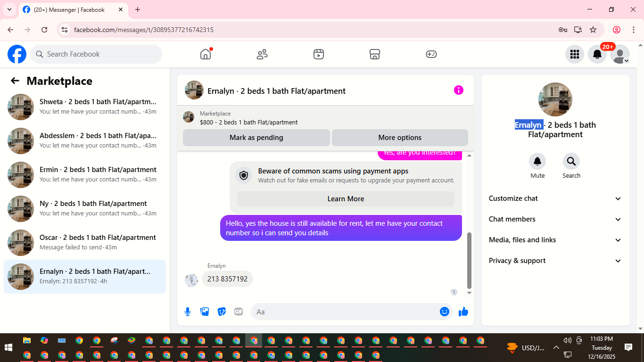Image resolution: width=644 pixels, height=362 pixels.
Task: Go back to the previous browser page
Action: click(10, 30)
